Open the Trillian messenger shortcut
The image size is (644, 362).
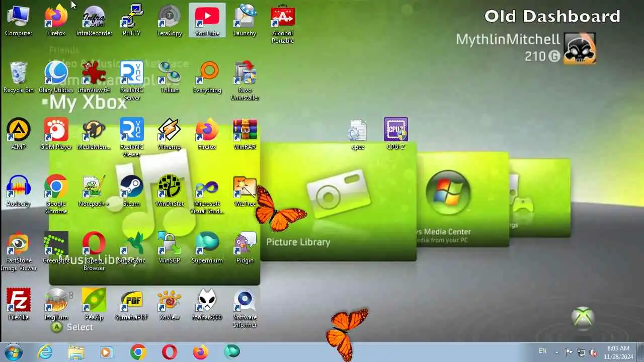(x=170, y=78)
